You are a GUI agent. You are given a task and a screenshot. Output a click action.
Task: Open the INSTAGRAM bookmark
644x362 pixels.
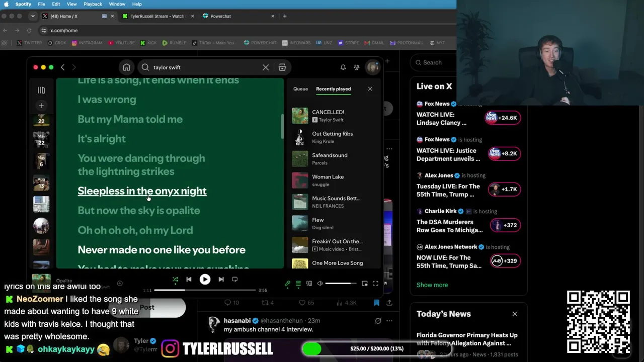[x=87, y=43]
